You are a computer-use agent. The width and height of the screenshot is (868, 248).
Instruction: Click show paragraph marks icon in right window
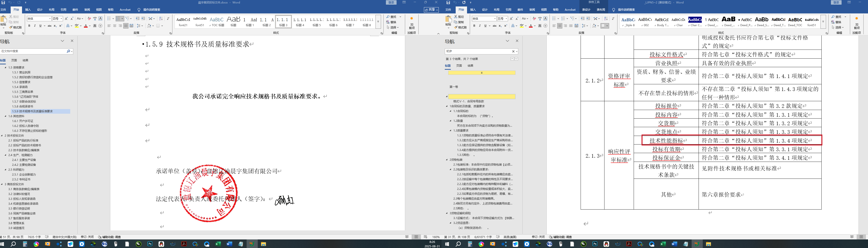point(613,19)
